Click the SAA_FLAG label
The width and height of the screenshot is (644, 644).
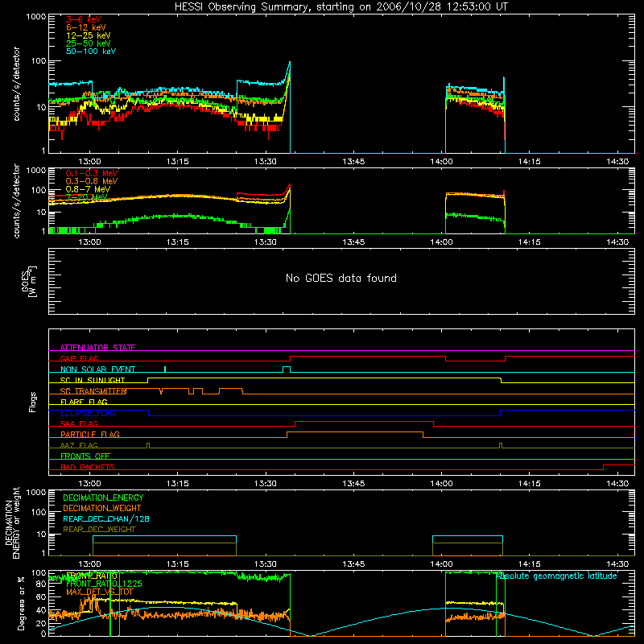(79, 423)
